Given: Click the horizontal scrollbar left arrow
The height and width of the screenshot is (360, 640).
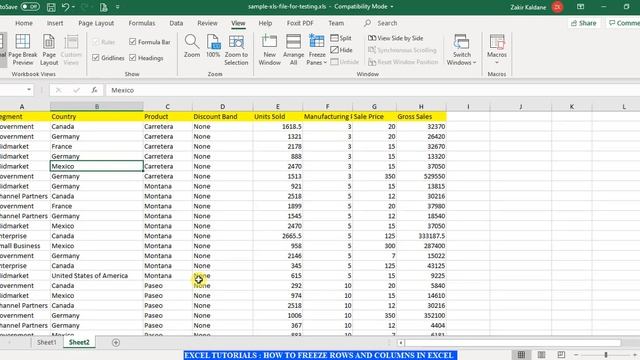Looking at the screenshot, I should click(x=401, y=343).
